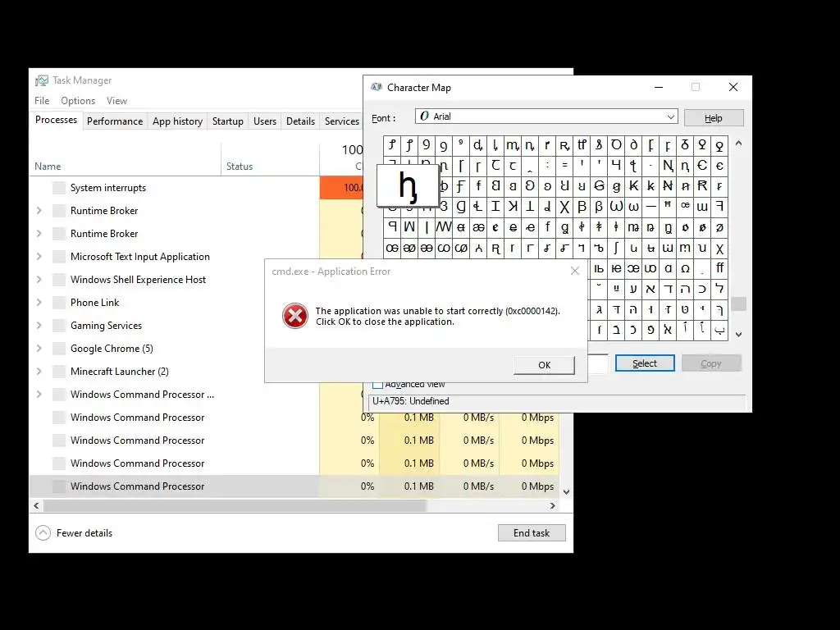
Task: Switch to the App history tab
Action: pos(177,121)
